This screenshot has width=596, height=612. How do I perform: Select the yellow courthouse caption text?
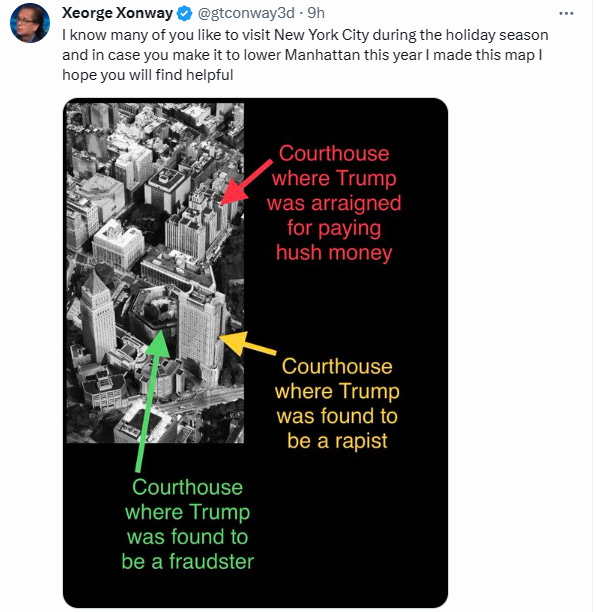337,404
